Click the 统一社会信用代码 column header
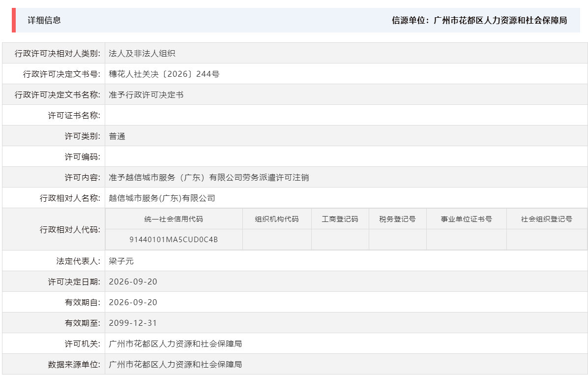This screenshot has height=375, width=588. 174,219
